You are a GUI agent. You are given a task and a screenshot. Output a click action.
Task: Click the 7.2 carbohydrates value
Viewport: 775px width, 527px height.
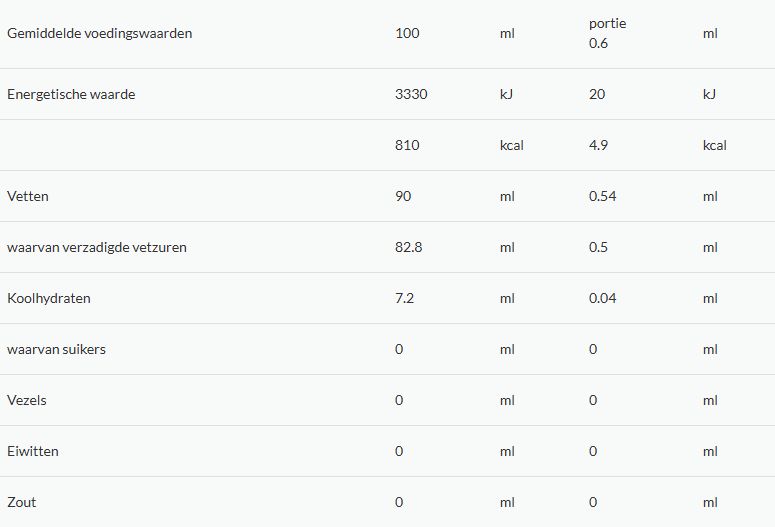pos(404,298)
